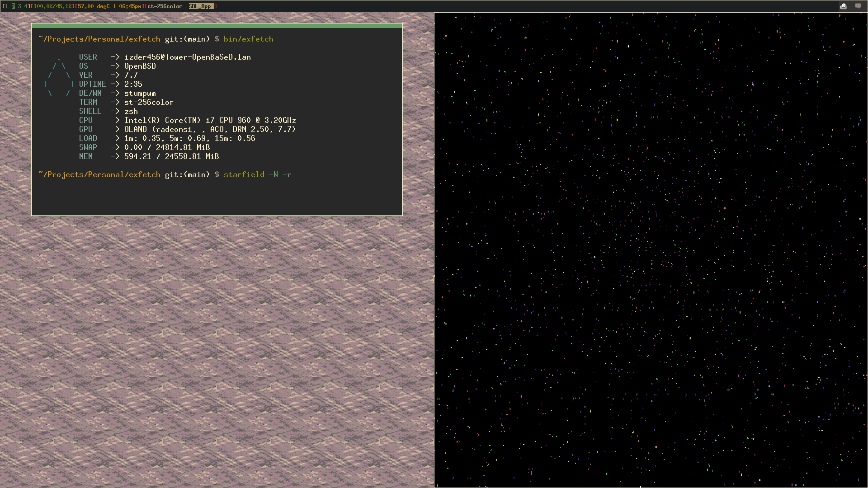Click the 57.00 degC temperature readout
This screenshot has height=488, width=868.
pos(94,6)
